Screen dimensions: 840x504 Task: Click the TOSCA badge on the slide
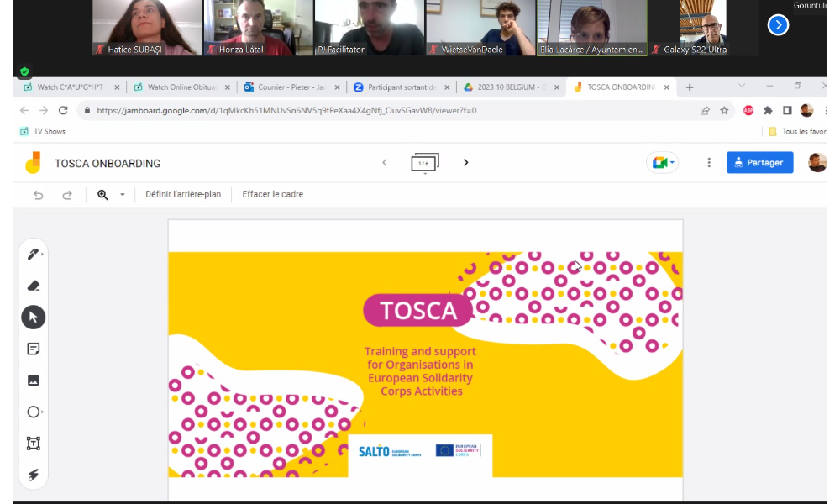[x=417, y=310]
